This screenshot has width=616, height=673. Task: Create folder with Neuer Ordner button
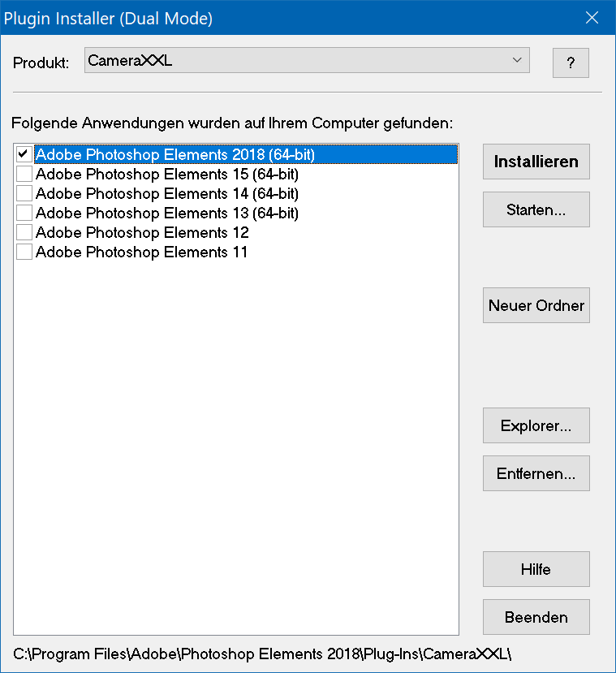536,305
